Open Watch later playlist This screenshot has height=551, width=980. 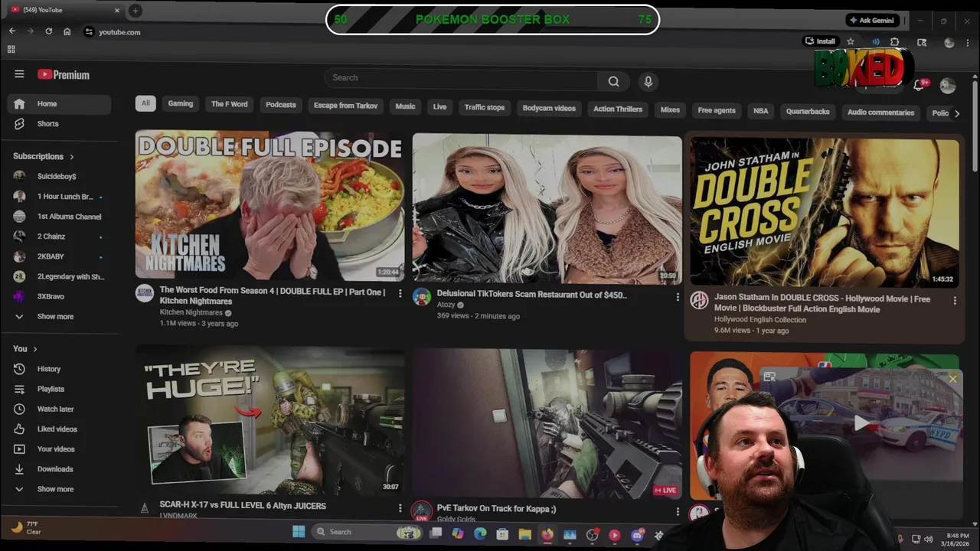(x=55, y=409)
